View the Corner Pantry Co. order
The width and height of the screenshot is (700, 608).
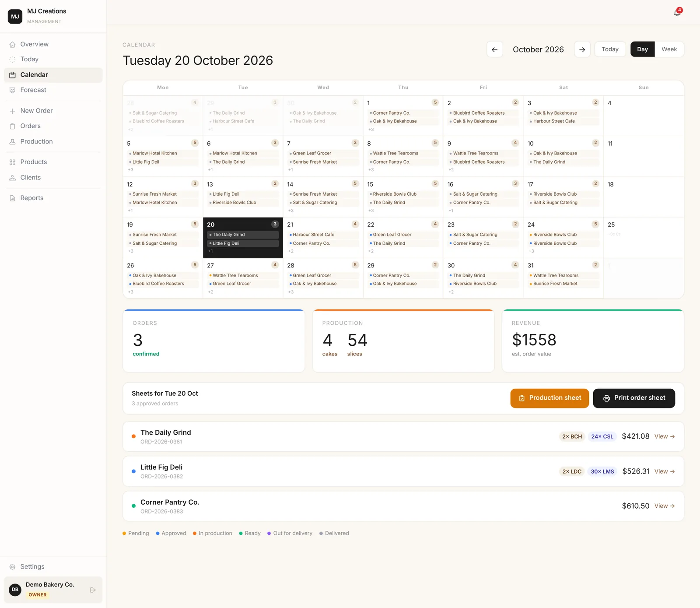[x=665, y=506]
